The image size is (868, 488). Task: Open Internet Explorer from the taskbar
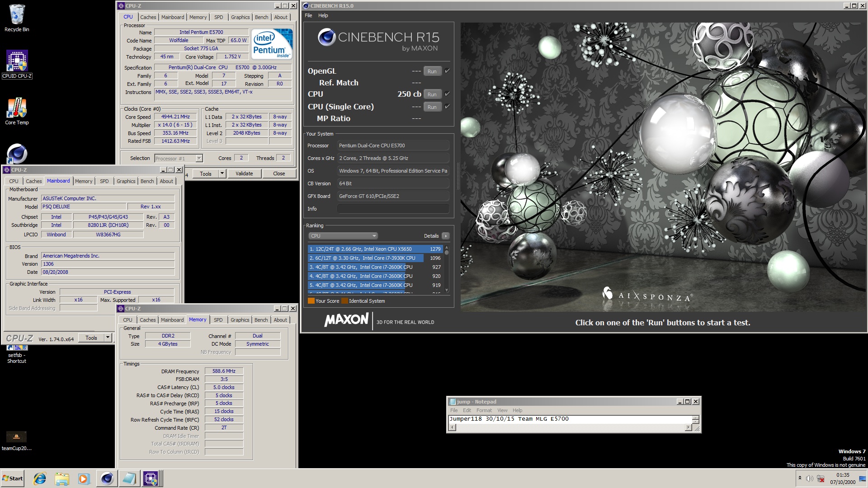[x=40, y=479]
